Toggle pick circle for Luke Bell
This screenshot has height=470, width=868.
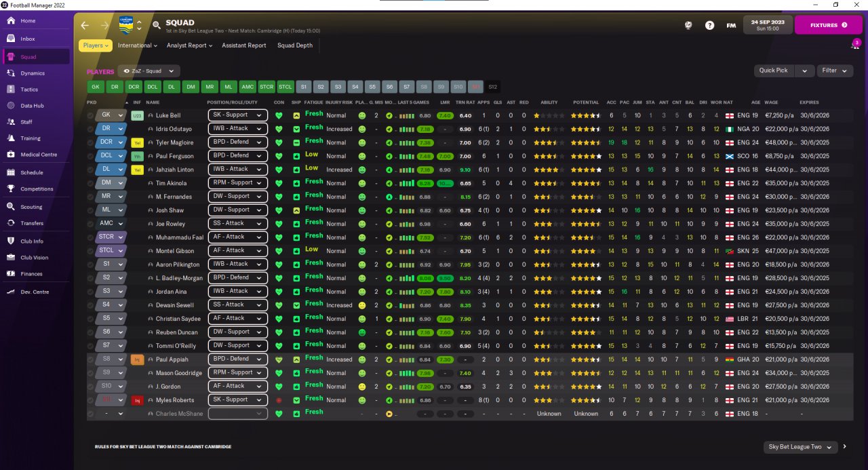click(x=91, y=115)
